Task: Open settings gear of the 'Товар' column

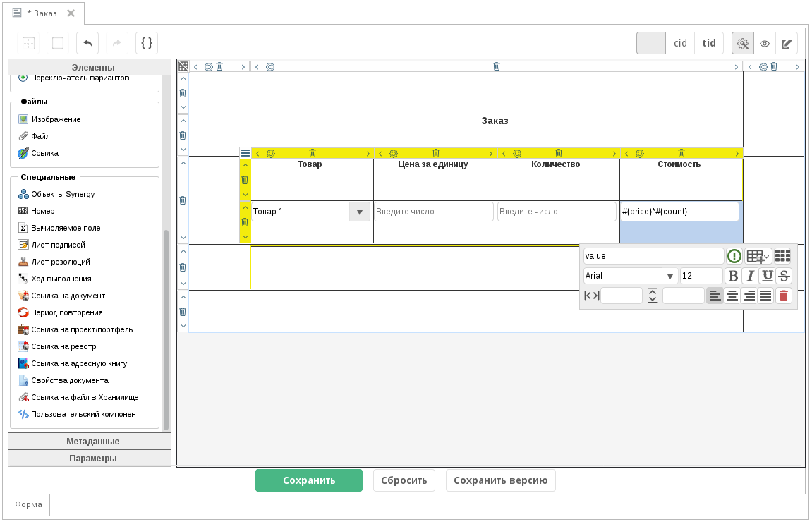Action: 271,154
